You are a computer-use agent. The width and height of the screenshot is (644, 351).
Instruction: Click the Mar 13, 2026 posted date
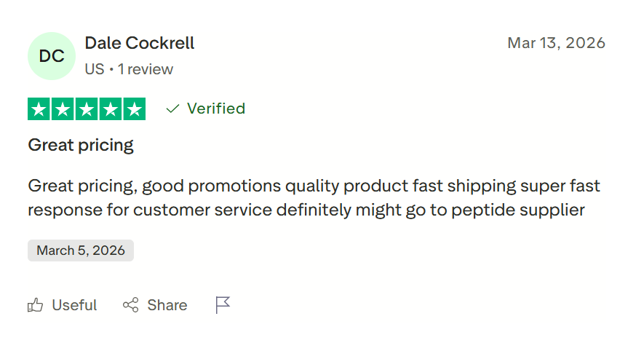556,43
